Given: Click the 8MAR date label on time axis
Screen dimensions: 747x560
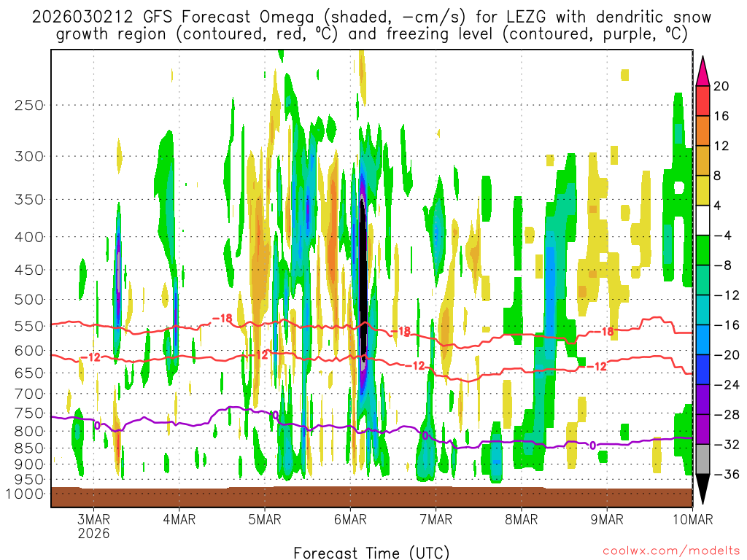Looking at the screenshot, I should (522, 519).
